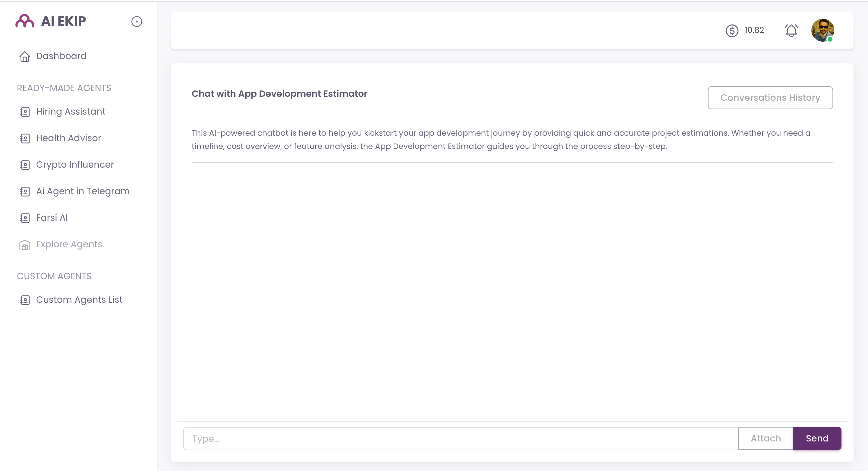The height and width of the screenshot is (471, 868).
Task: Click the Farsi AI agent icon
Action: [25, 218]
